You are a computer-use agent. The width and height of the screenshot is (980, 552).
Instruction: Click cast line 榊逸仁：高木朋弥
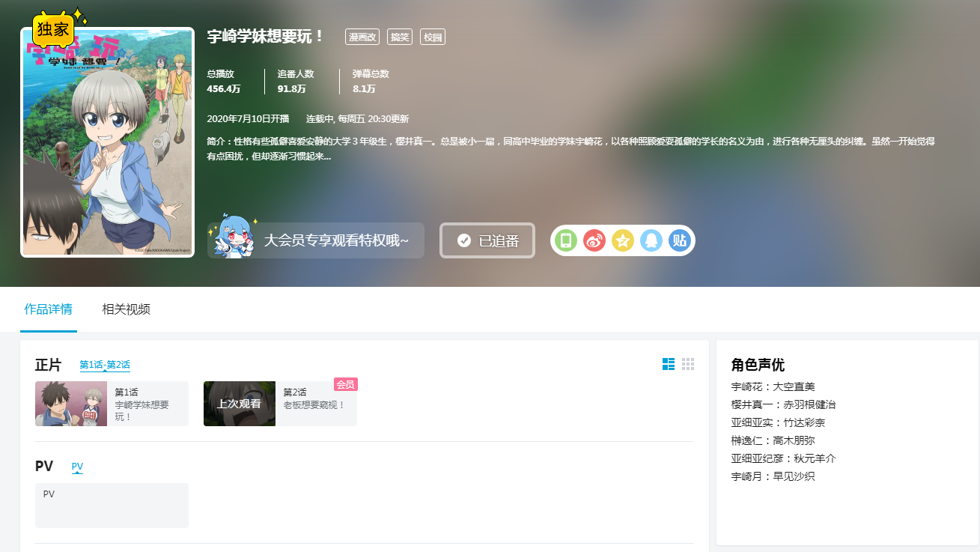pyautogui.click(x=773, y=440)
